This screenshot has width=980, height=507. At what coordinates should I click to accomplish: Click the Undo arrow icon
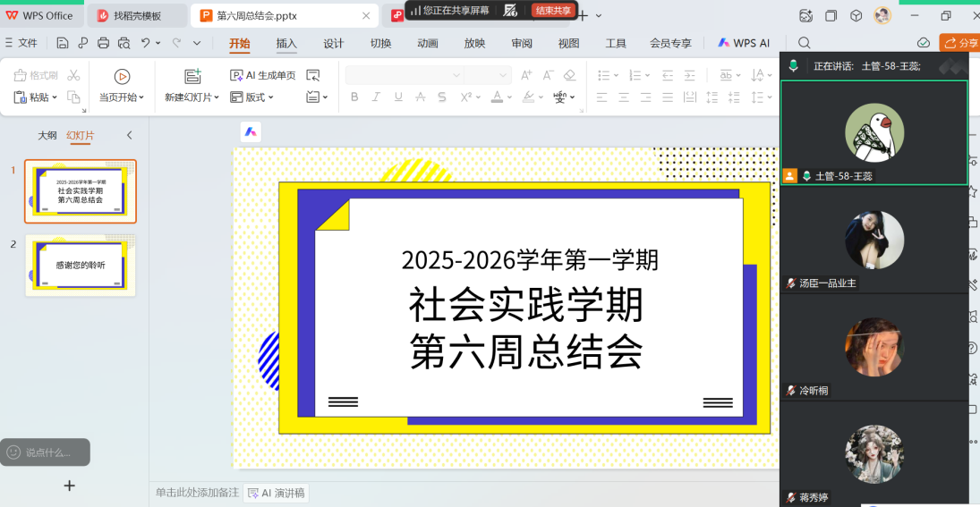[145, 43]
